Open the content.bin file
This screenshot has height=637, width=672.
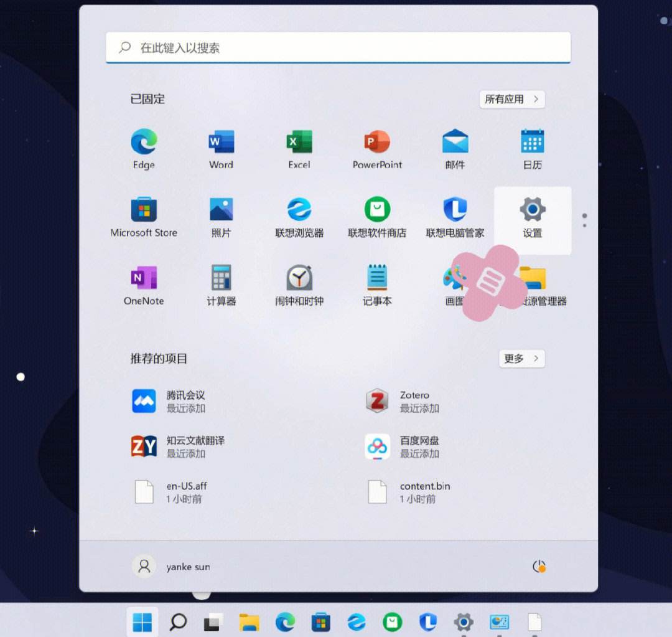[x=408, y=492]
